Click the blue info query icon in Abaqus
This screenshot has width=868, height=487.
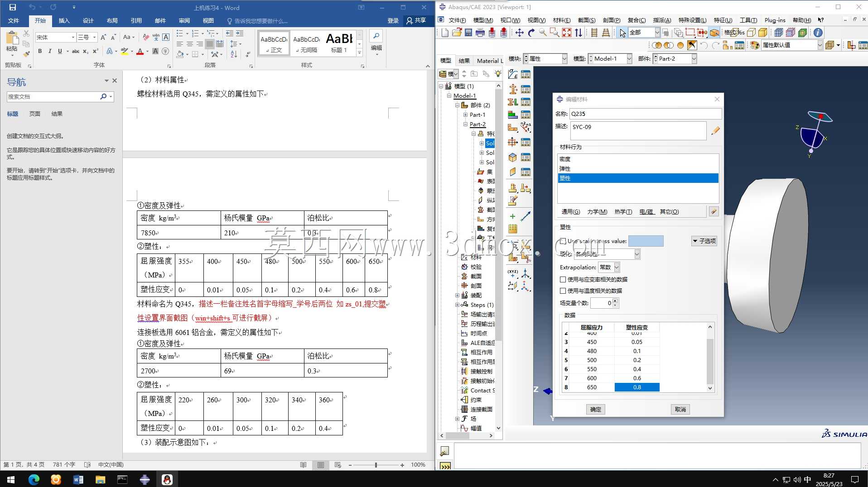pyautogui.click(x=818, y=33)
